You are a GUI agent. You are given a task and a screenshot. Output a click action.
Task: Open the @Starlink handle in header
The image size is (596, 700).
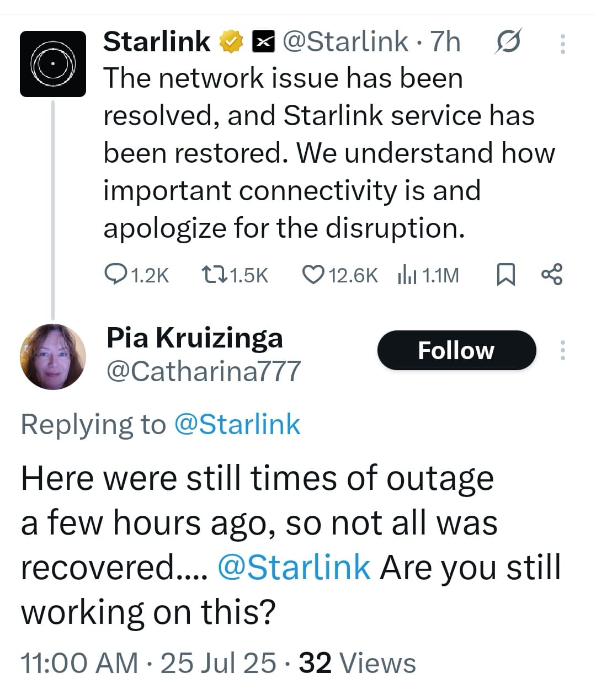345,41
